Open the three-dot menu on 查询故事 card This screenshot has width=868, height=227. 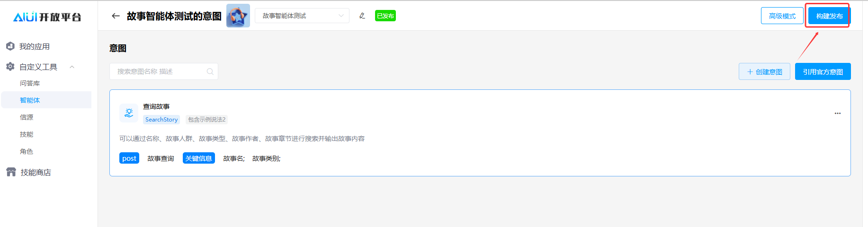point(837,113)
